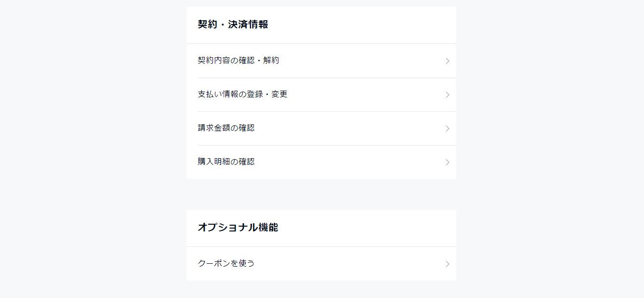Viewport: 644px width, 298px height.
Task: Click chevron arrow beside 契約内容の確認・解約
Action: click(447, 61)
